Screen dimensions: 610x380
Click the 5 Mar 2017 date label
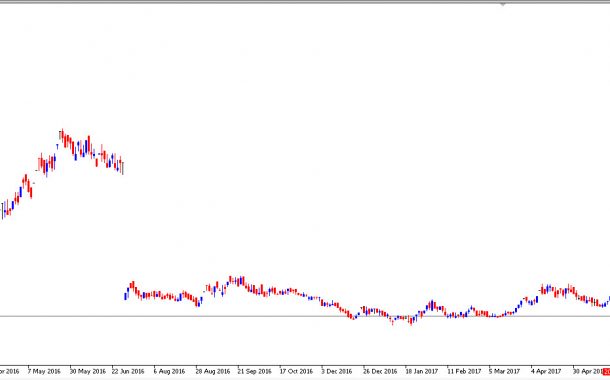point(504,371)
